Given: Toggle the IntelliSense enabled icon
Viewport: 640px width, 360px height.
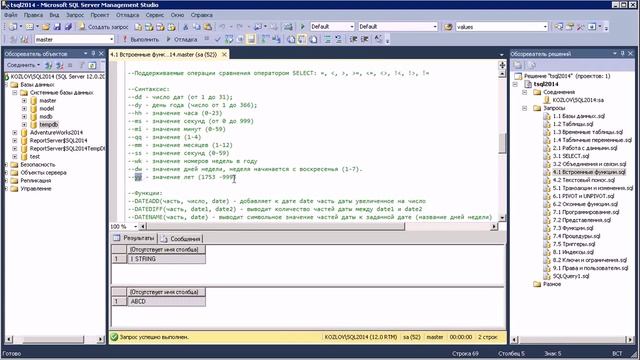Looking at the screenshot, I should 251,39.
